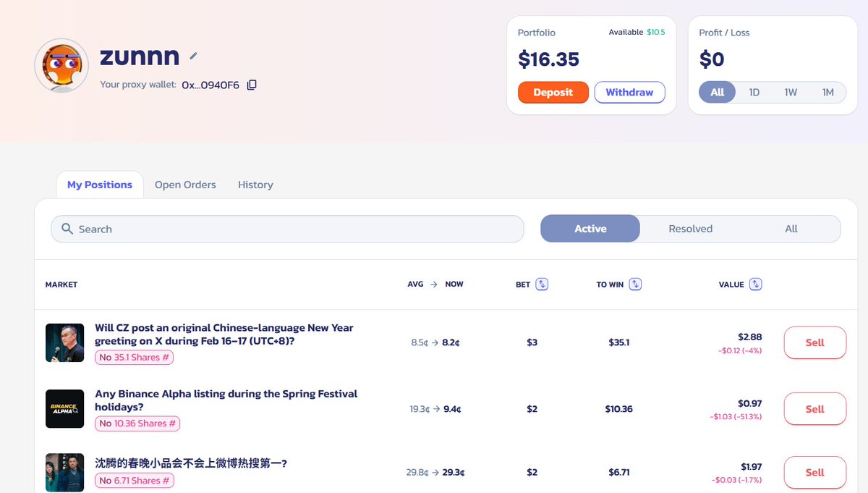Image resolution: width=868 pixels, height=493 pixels.
Task: Click the "No 6.71 Shares #" badge
Action: point(135,481)
